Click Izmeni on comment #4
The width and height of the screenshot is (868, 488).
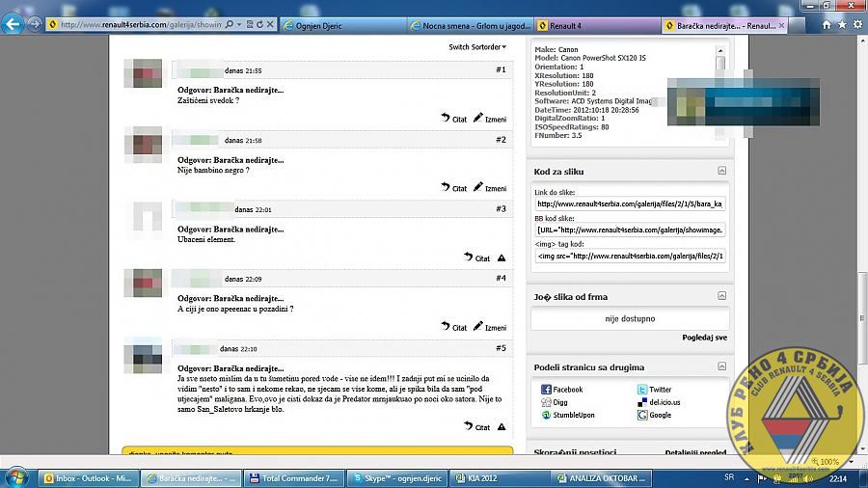[490, 327]
